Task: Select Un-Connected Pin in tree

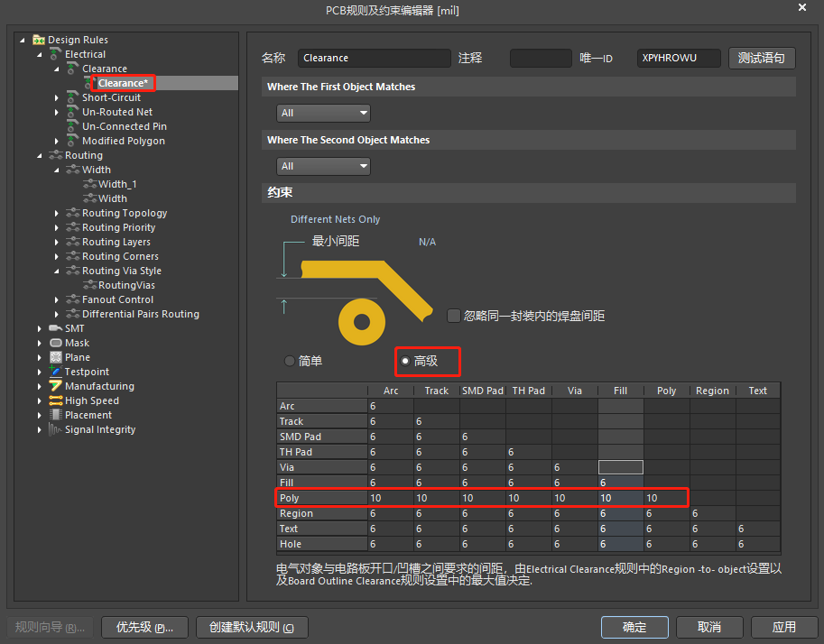Action: pos(125,126)
